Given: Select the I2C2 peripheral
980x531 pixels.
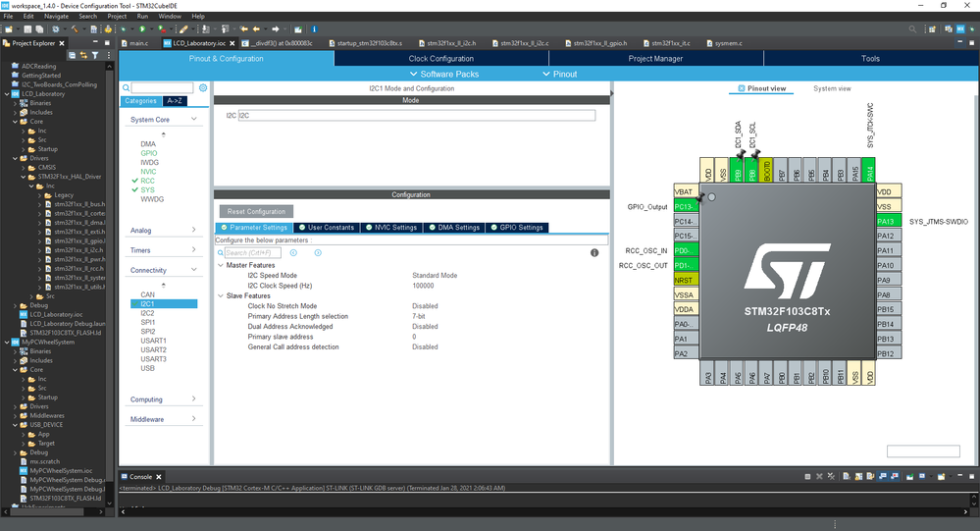Looking at the screenshot, I should point(147,313).
